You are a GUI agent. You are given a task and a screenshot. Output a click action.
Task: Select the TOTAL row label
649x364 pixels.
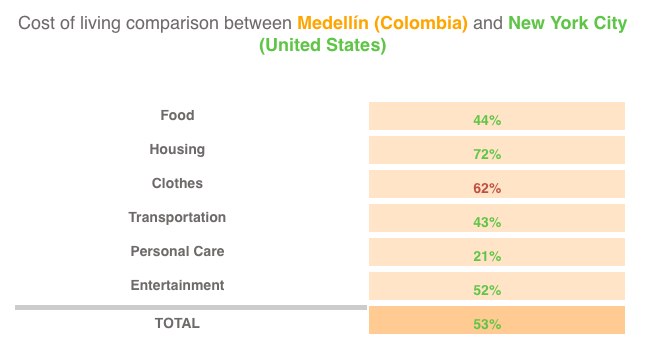coord(177,323)
